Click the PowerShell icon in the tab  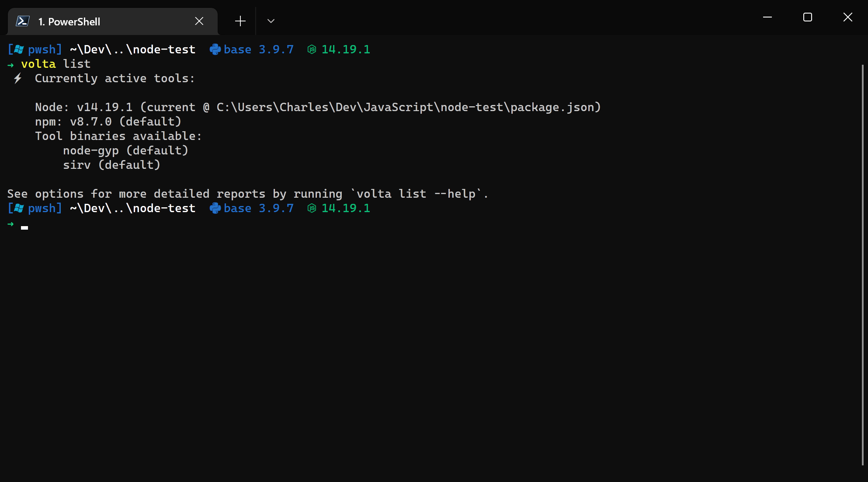coord(23,21)
